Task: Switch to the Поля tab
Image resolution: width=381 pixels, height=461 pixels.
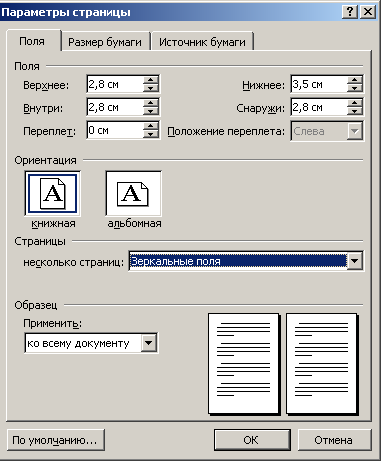Action: (x=32, y=41)
